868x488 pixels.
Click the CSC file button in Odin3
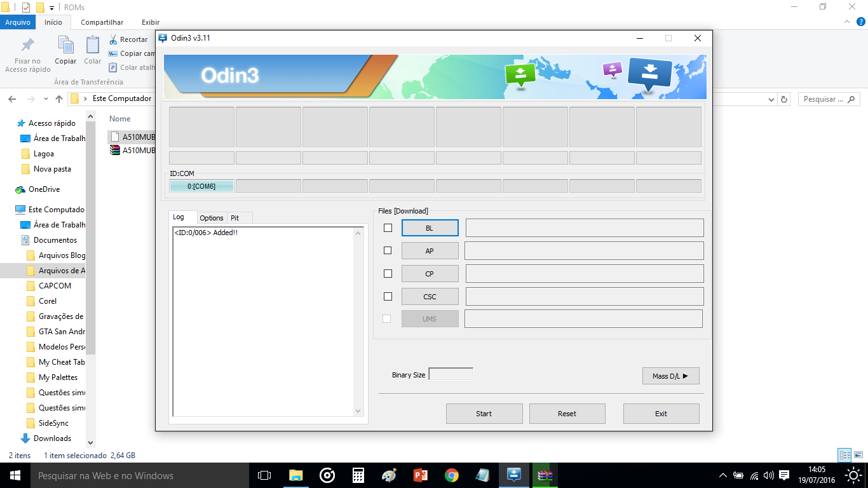coord(430,296)
